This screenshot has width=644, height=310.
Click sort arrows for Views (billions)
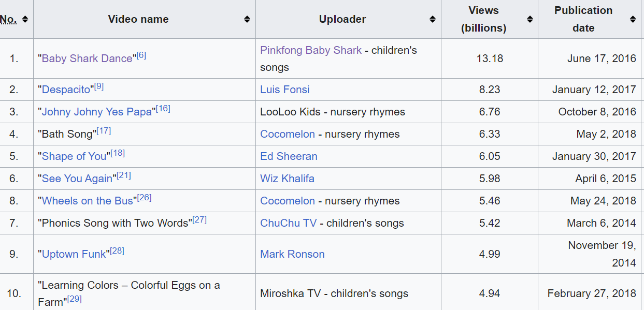point(529,19)
